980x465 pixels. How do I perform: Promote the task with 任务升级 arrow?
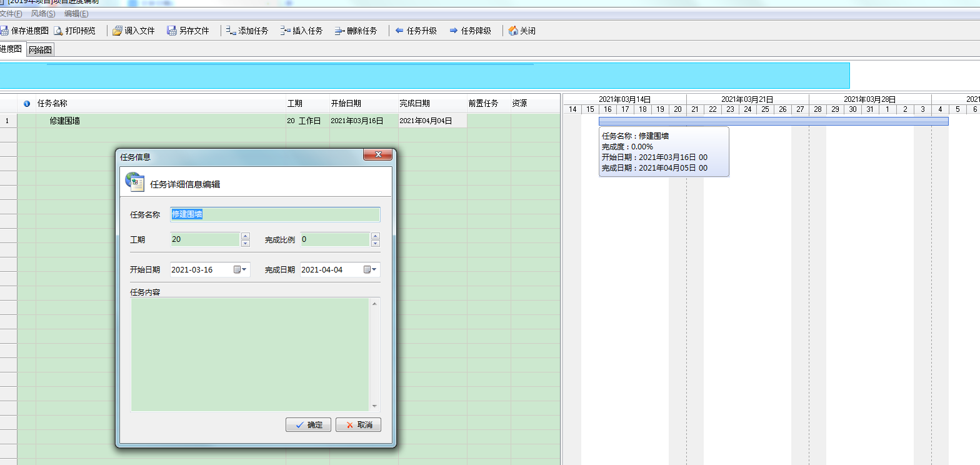click(400, 31)
